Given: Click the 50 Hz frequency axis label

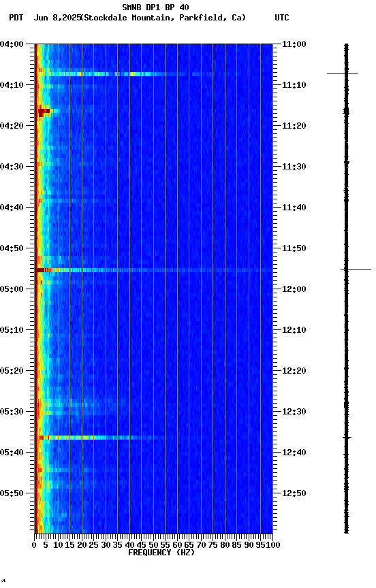Looking at the screenshot, I should coord(153,545).
